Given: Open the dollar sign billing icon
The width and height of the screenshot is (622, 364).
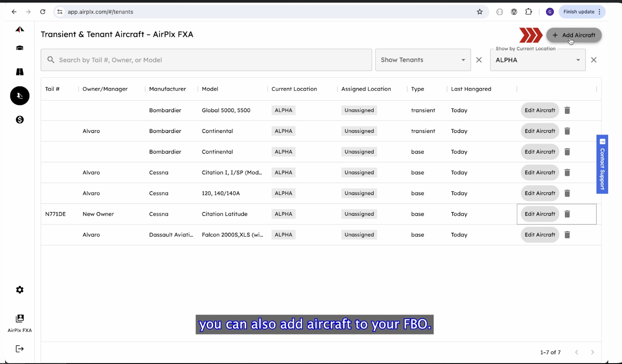Looking at the screenshot, I should point(20,120).
